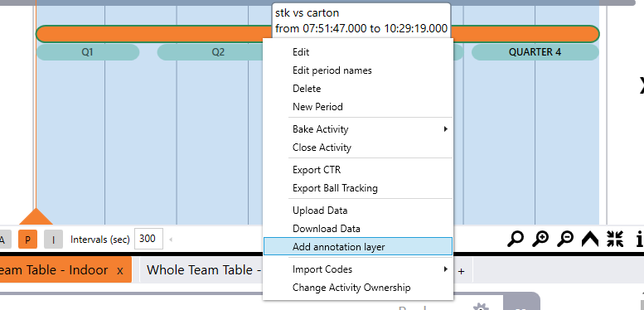Choose Close Activity

(x=357, y=147)
